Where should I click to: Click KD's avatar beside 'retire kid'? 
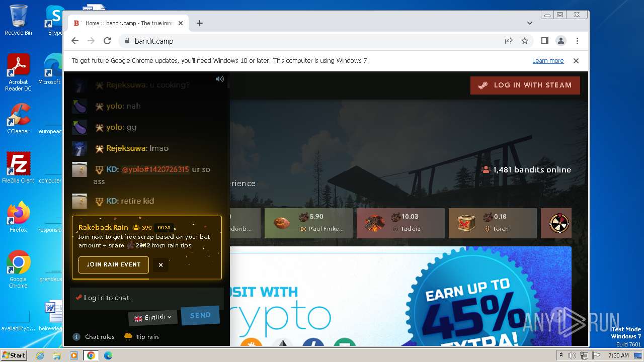coord(79,201)
